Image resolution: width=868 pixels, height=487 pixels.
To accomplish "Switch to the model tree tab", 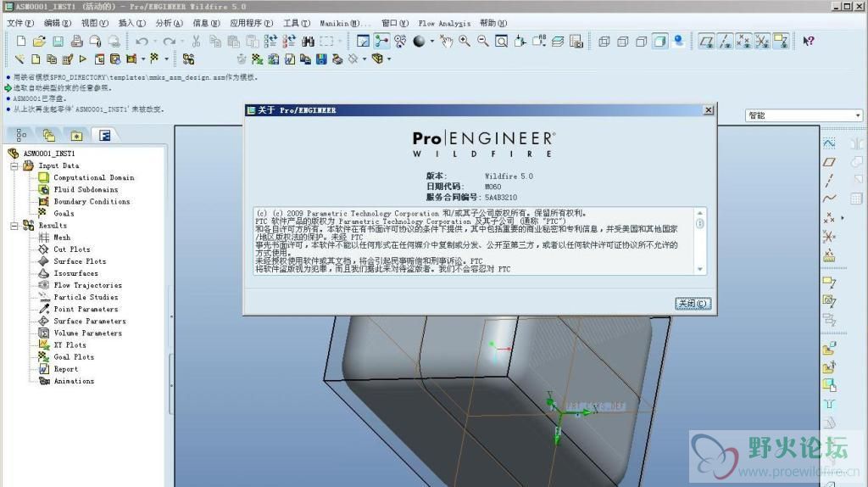I will pos(20,135).
